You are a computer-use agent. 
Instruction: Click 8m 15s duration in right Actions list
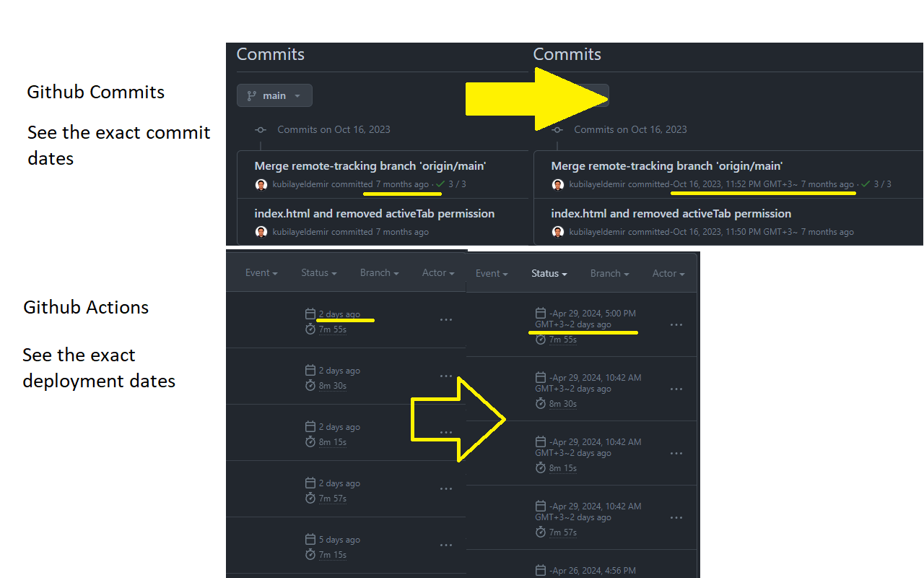coord(563,468)
